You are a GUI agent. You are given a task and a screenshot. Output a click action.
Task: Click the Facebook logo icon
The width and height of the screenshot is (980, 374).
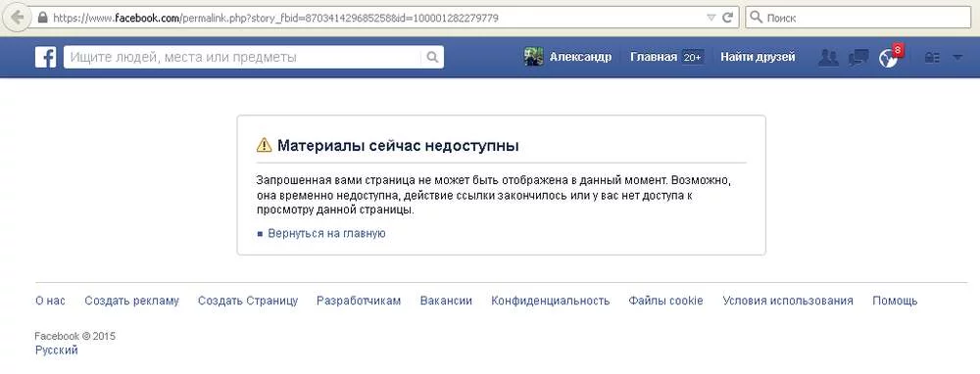point(46,57)
